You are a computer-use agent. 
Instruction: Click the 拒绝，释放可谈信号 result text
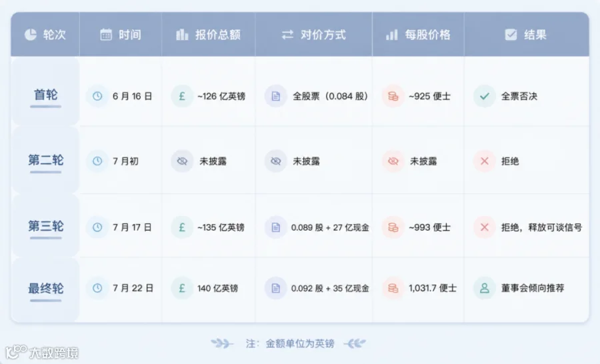(541, 227)
